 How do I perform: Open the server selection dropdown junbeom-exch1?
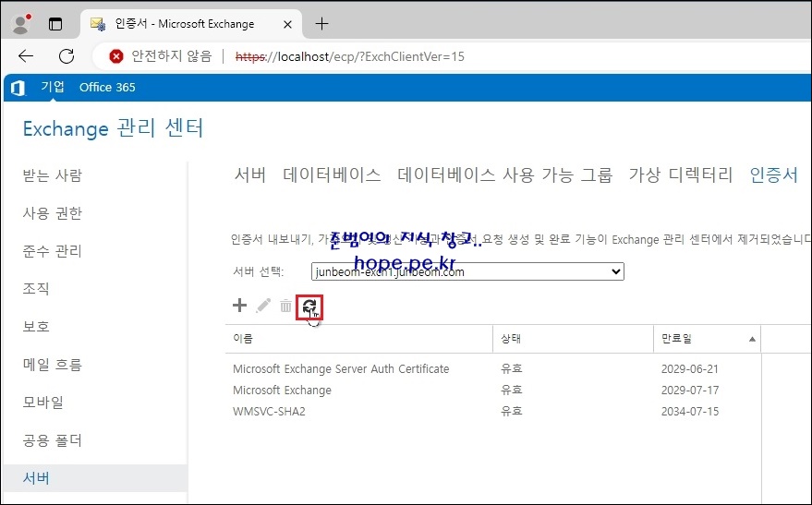[467, 271]
